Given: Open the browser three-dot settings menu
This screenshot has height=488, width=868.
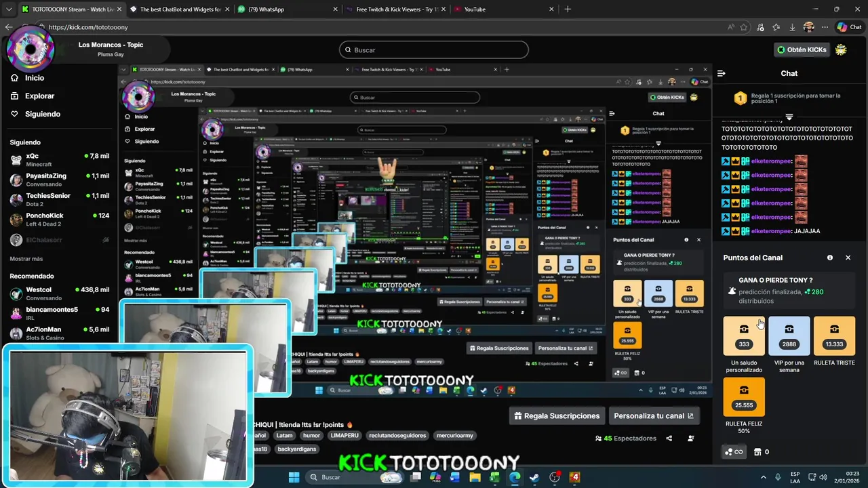Looking at the screenshot, I should (823, 27).
